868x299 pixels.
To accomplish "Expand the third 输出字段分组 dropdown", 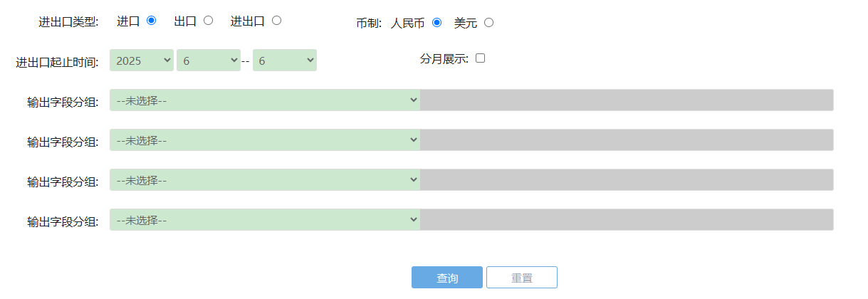I will coord(265,180).
